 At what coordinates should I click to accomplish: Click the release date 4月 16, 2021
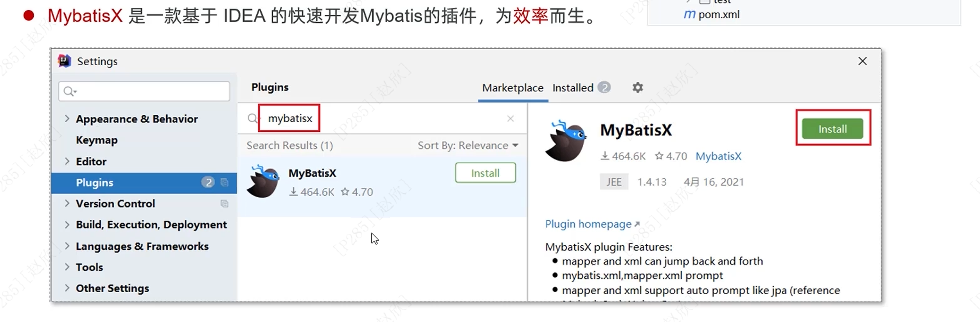pos(714,182)
